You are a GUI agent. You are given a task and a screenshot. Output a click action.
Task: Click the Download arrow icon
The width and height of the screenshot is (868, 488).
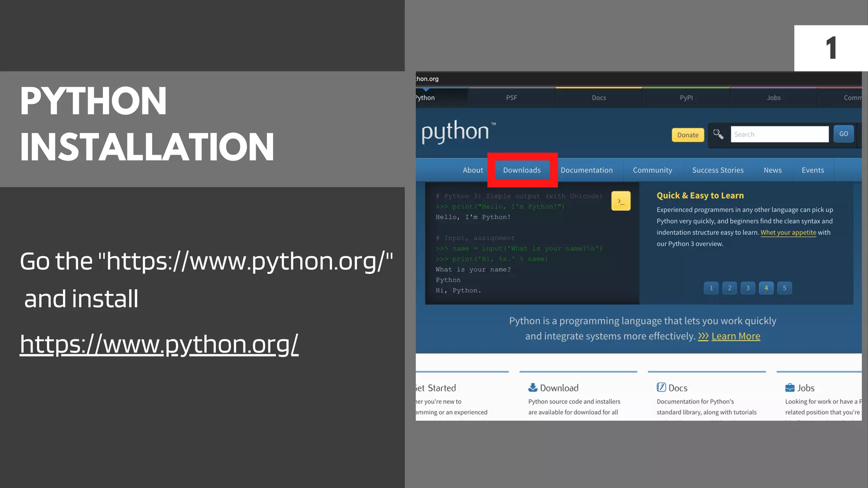tap(533, 388)
